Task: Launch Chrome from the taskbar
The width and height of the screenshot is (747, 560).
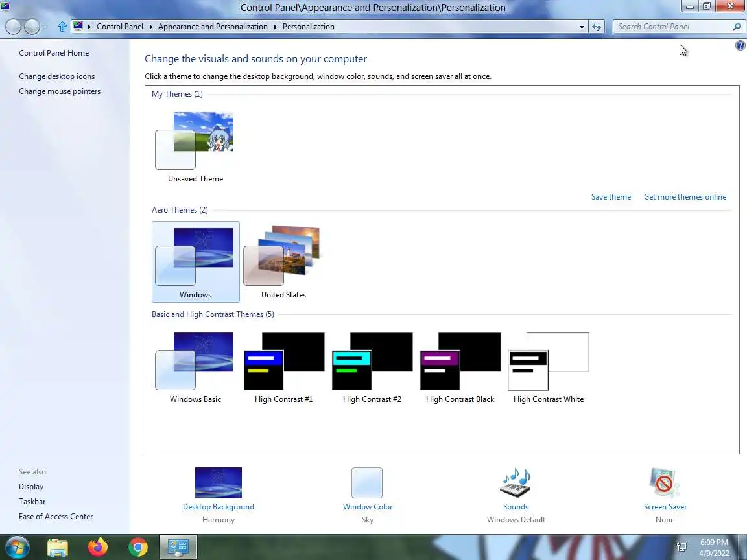Action: pyautogui.click(x=137, y=548)
